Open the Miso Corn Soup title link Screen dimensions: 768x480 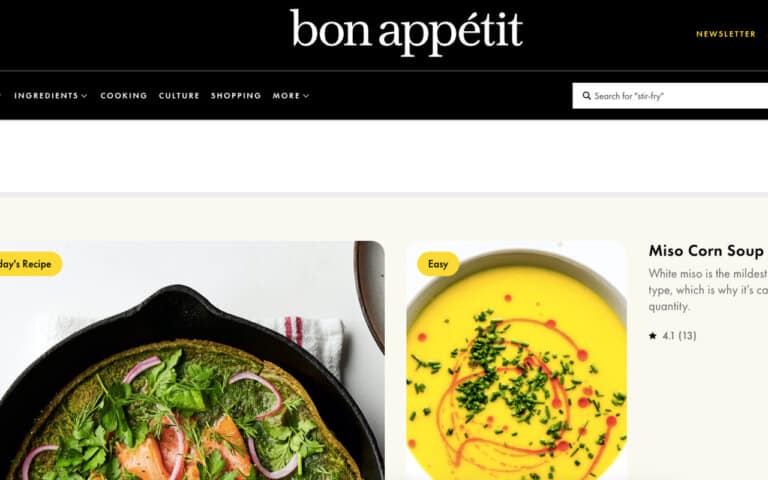706,251
